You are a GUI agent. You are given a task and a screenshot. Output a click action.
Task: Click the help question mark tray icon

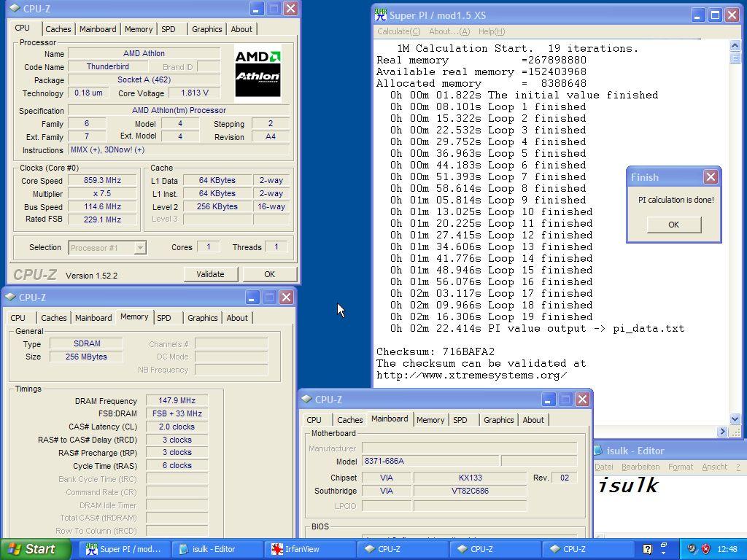coord(647,549)
